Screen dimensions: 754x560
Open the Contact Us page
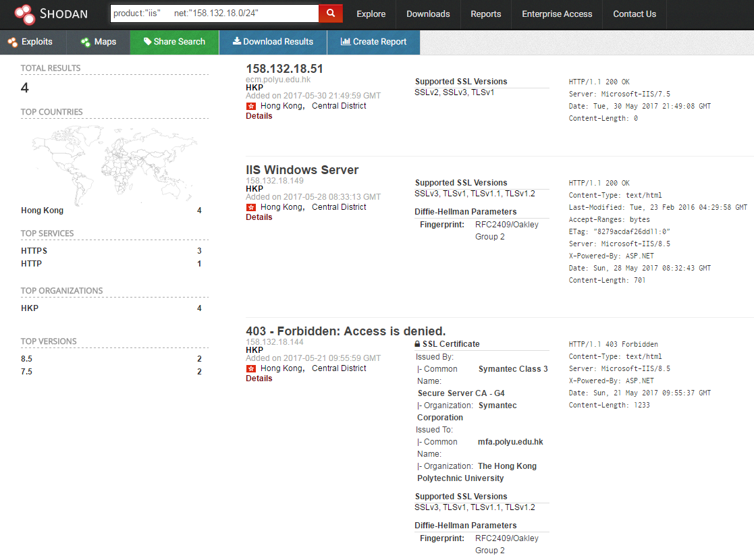click(635, 14)
